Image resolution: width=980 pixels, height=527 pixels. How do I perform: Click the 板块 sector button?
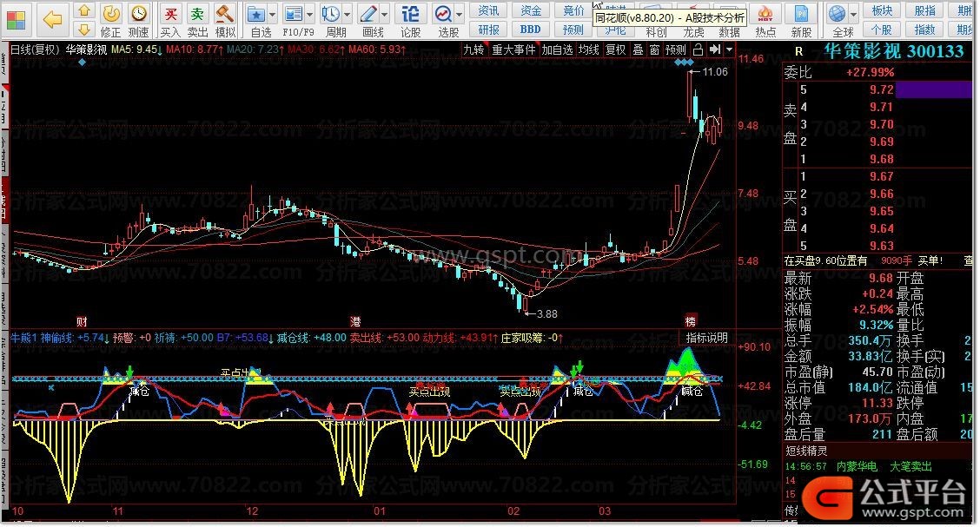tap(882, 10)
